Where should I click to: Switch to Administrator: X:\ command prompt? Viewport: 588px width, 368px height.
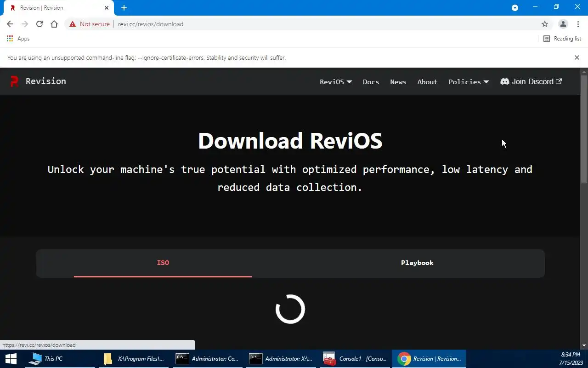281,359
